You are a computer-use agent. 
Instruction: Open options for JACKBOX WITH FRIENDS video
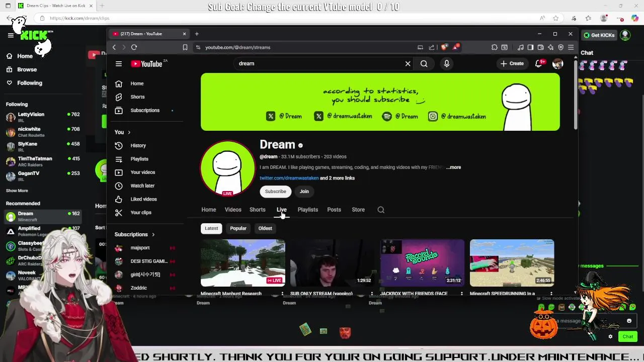pyautogui.click(x=461, y=294)
